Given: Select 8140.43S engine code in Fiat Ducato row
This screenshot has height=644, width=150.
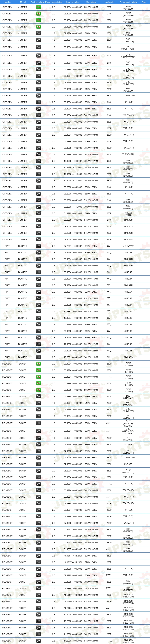Looking at the screenshot, I should click(128, 357).
